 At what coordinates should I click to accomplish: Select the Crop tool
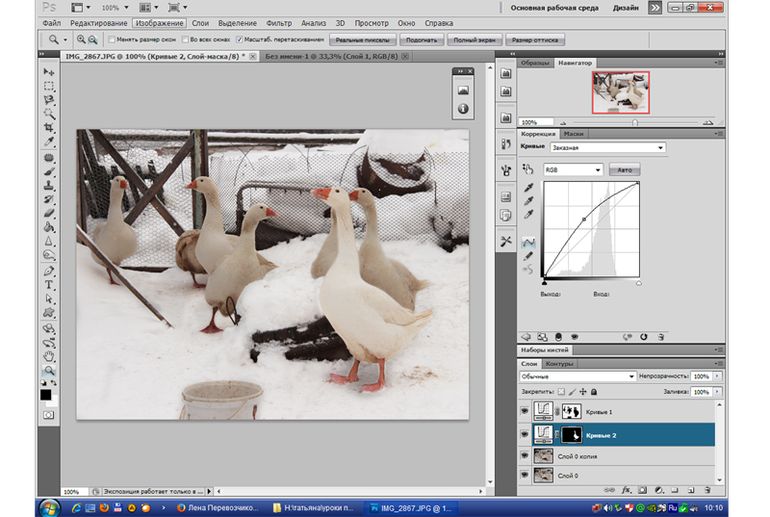[48, 128]
